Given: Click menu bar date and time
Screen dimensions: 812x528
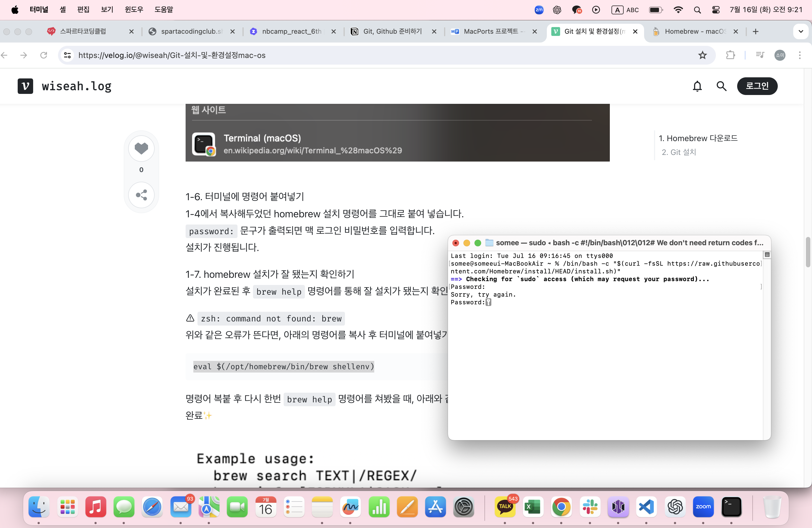Looking at the screenshot, I should pos(766,10).
